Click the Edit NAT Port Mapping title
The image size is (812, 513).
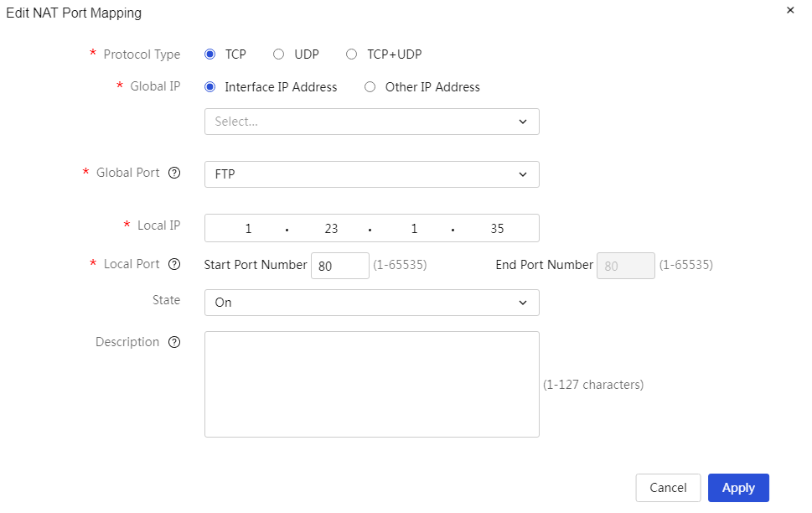(74, 13)
